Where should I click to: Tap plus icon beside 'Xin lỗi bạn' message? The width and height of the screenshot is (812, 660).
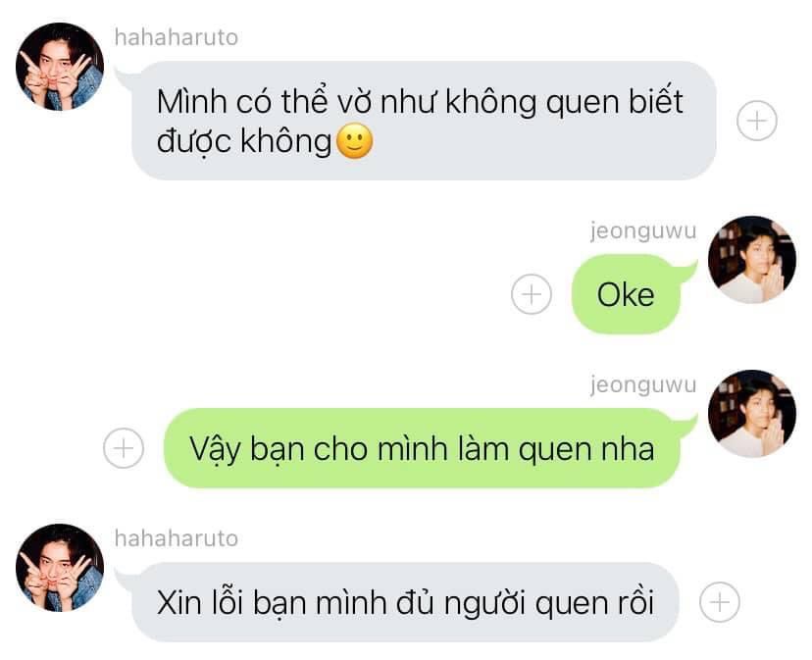click(x=719, y=602)
